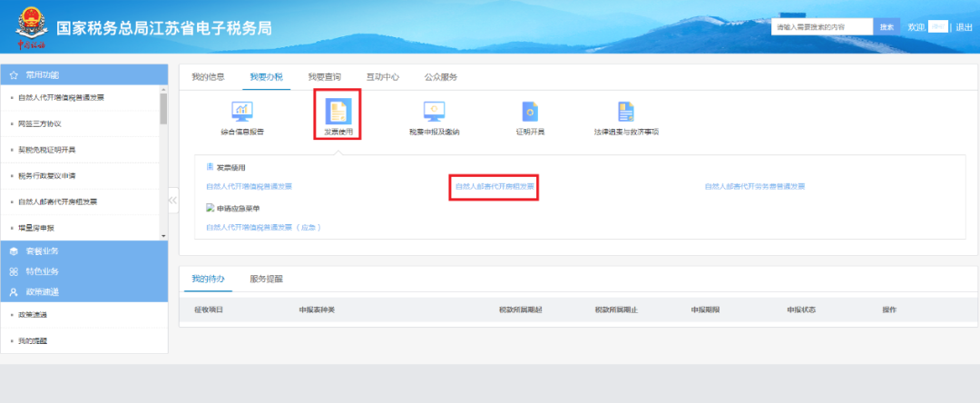Open the 自然人代开增值税普通发票 link in the panel
The width and height of the screenshot is (980, 403).
coord(249,186)
